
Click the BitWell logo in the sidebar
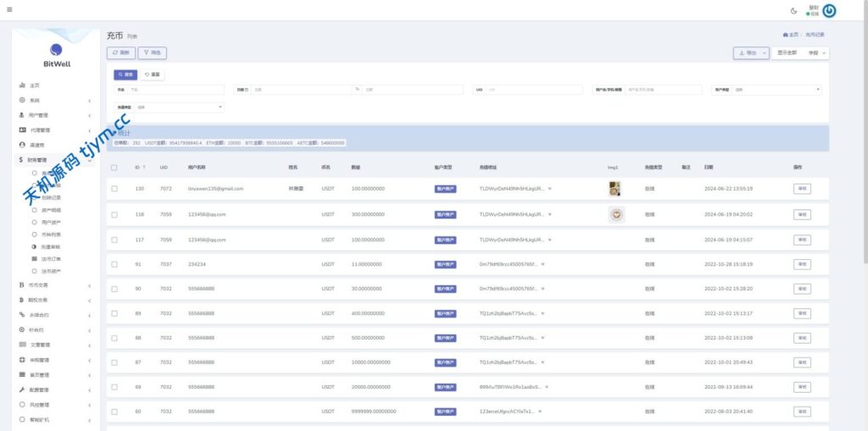coord(56,55)
